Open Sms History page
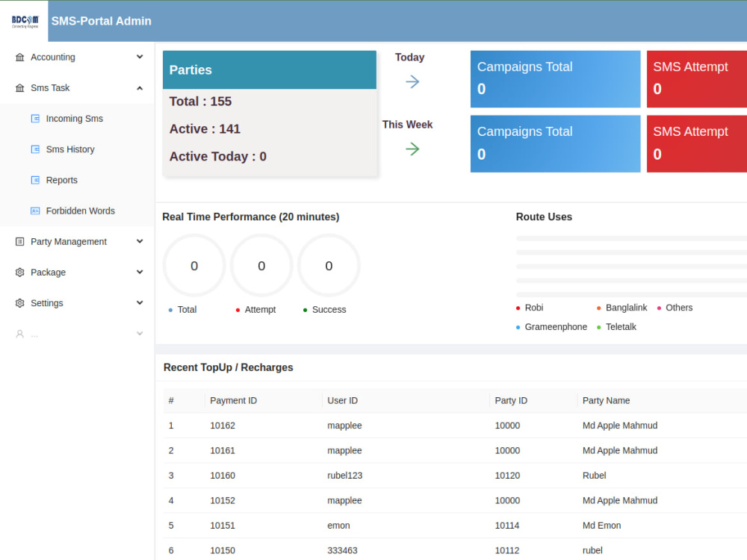 [x=77, y=149]
